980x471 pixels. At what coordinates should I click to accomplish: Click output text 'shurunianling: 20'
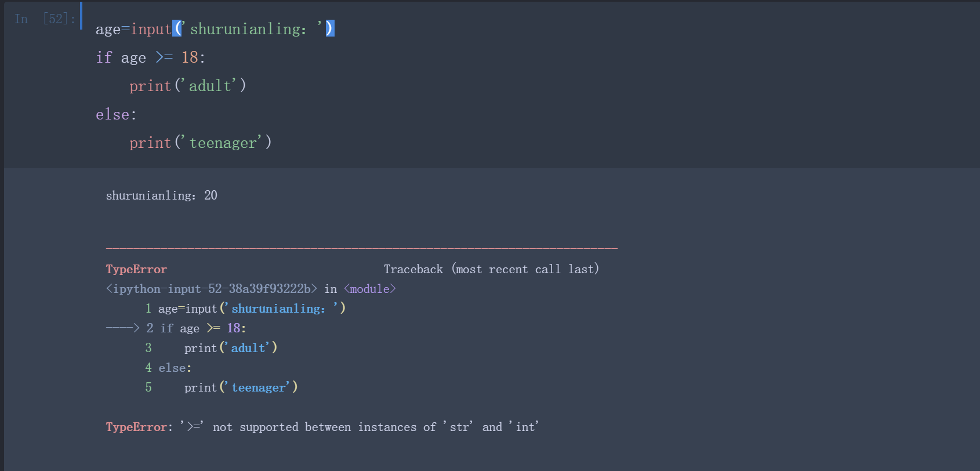162,195
